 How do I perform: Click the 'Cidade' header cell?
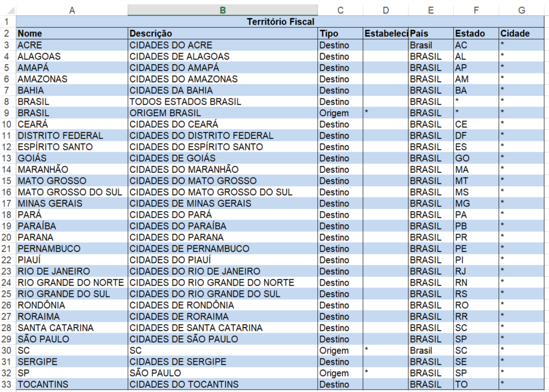[521, 34]
